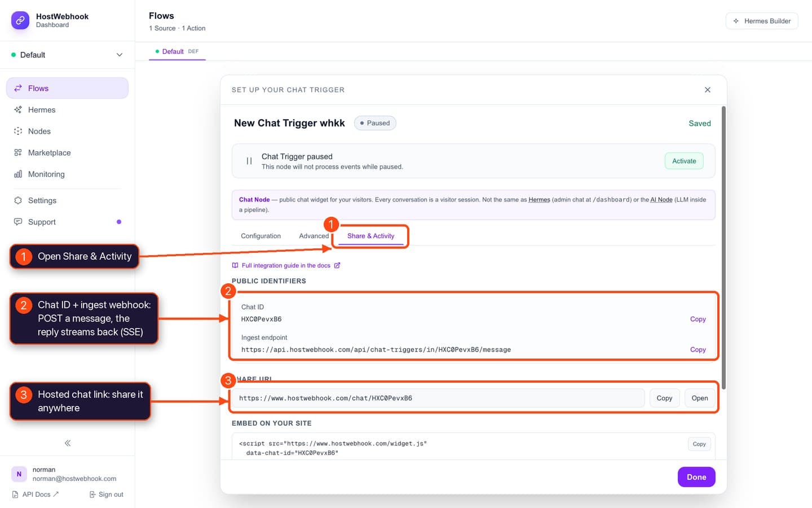Copy the Chat ID
Screen dimensions: 812x508
(698, 319)
